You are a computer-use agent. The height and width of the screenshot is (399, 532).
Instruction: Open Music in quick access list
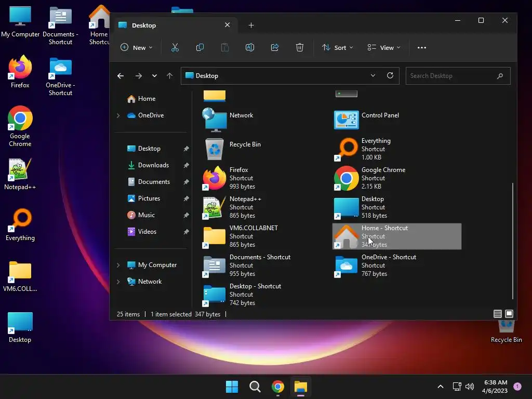coord(141,215)
